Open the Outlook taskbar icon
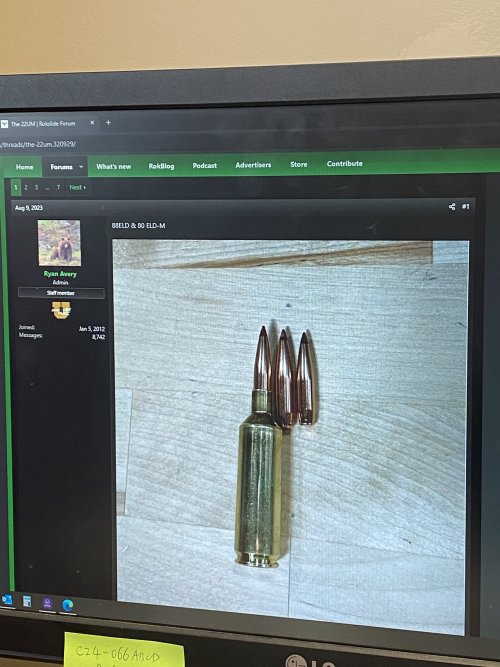 click(7, 600)
